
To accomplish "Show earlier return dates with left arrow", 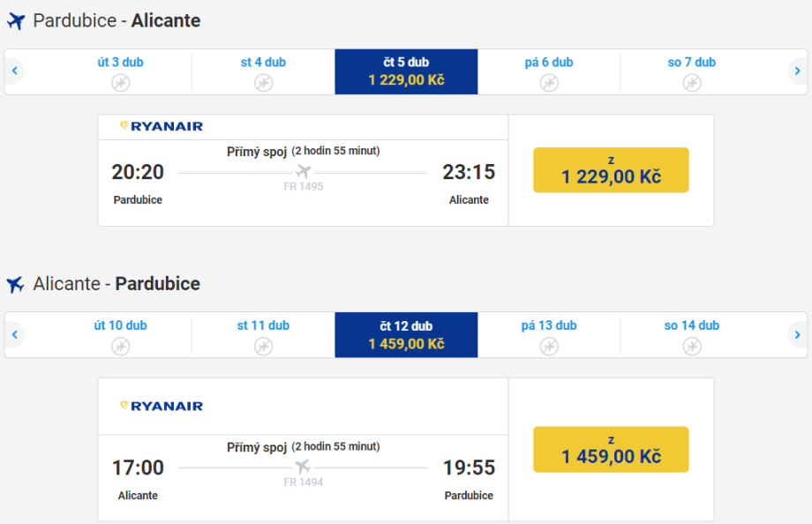I will pos(15,335).
